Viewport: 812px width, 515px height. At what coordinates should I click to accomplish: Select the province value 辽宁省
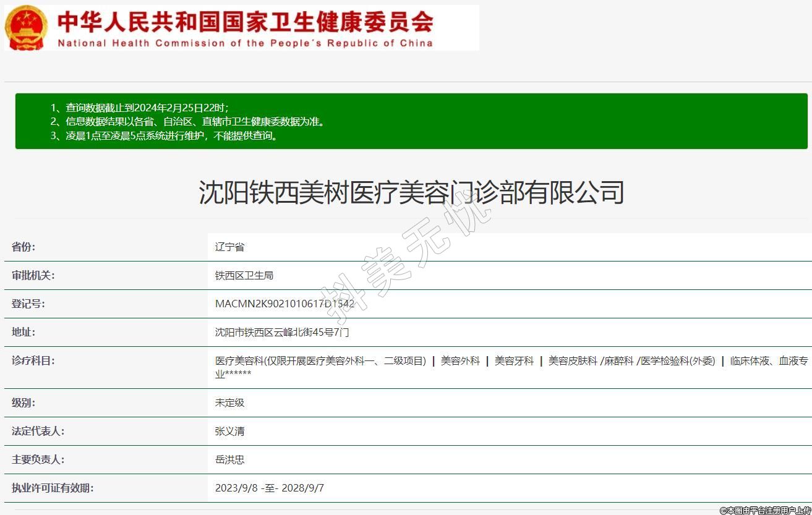pyautogui.click(x=229, y=247)
